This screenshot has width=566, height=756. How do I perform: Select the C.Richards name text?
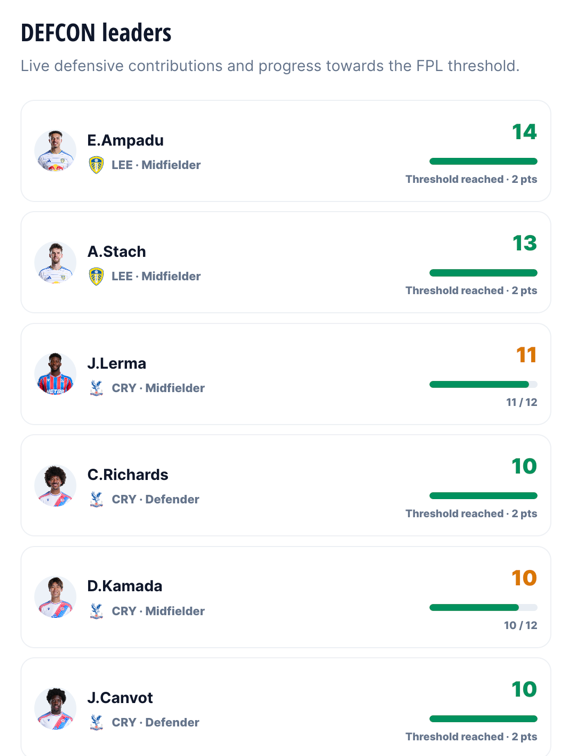coord(128,475)
